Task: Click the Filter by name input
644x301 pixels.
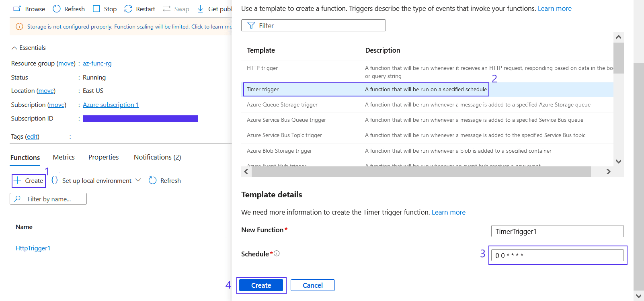Action: (x=48, y=199)
